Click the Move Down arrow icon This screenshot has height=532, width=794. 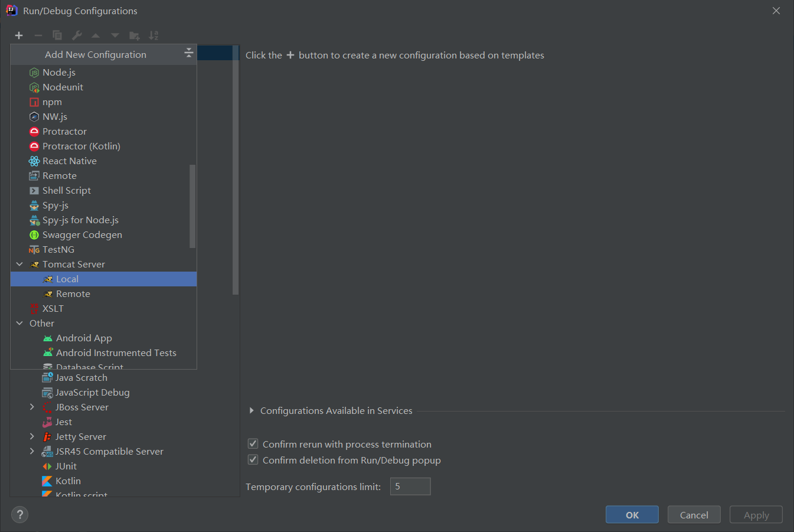point(115,35)
